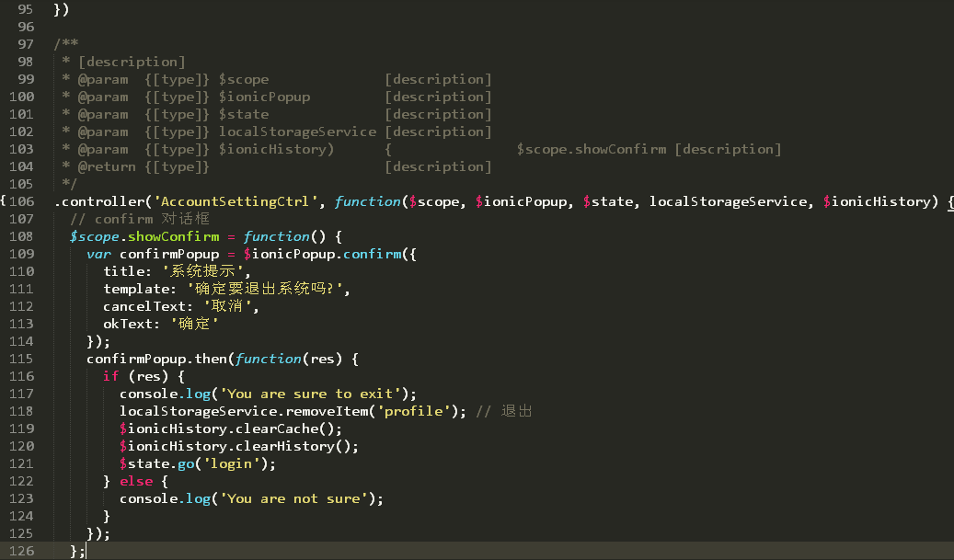Click the '确定要退出系统吗?' template string
This screenshot has width=954, height=560.
(x=269, y=289)
